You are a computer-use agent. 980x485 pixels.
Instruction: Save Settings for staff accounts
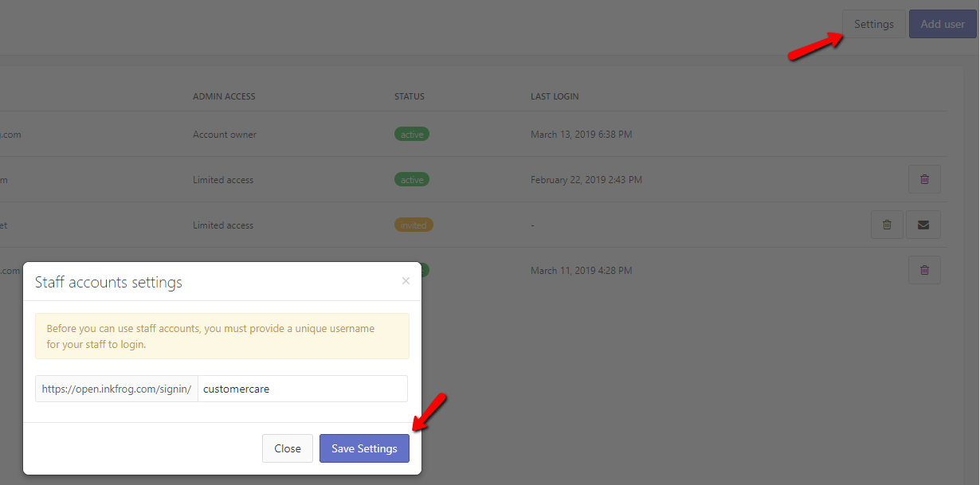coord(364,448)
